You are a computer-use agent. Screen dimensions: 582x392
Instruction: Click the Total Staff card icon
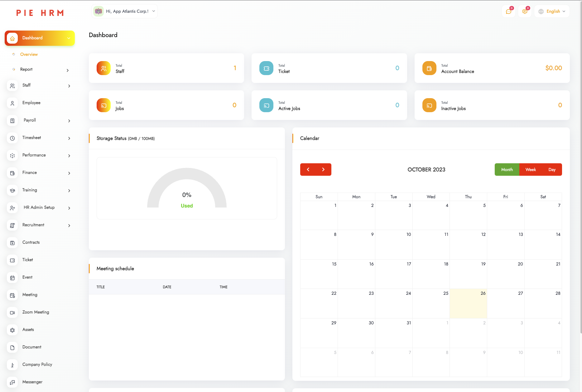click(103, 68)
